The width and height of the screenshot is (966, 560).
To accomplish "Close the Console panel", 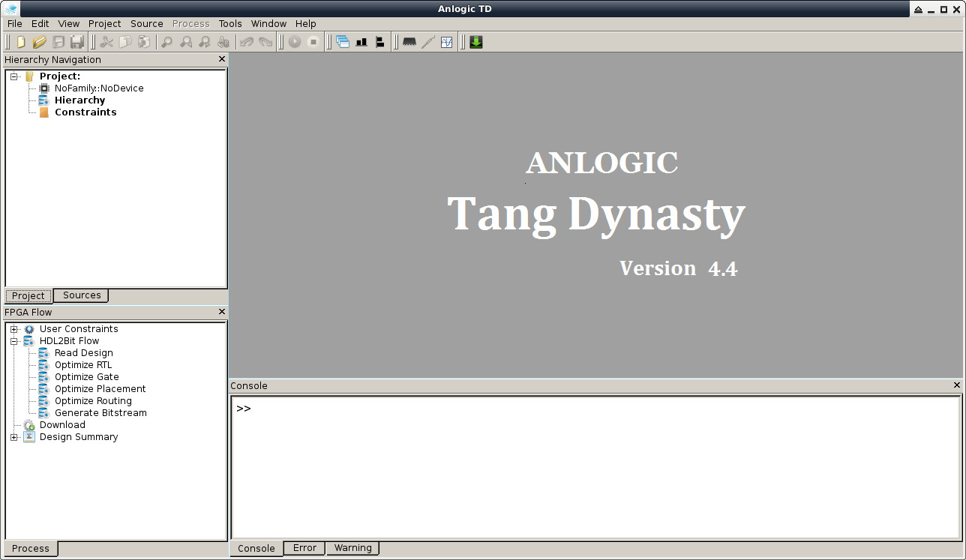I will tap(957, 385).
